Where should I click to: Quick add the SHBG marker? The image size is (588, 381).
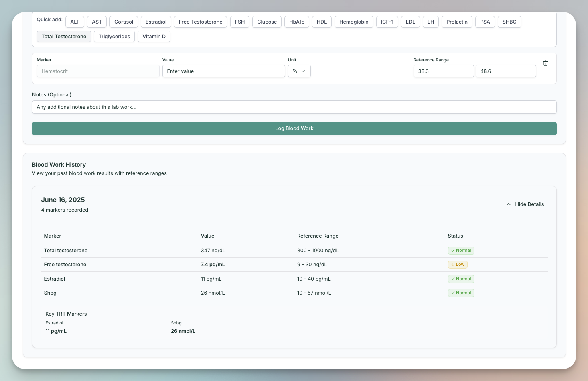click(x=509, y=22)
